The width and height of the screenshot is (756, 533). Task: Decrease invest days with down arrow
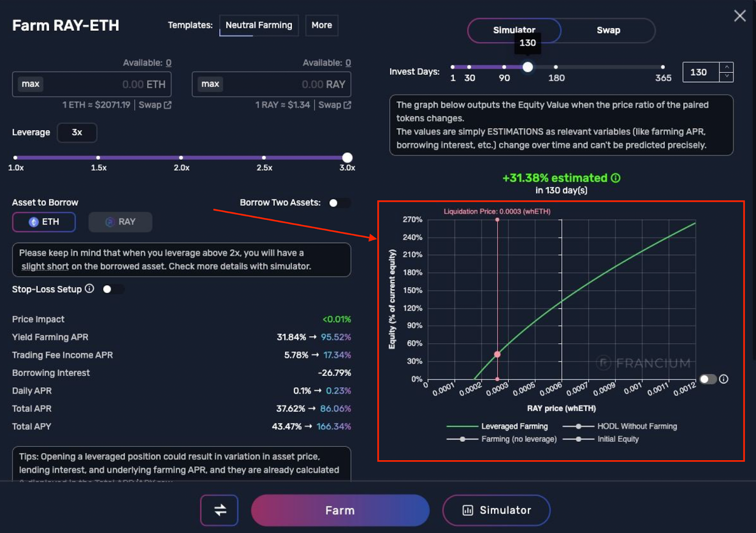pyautogui.click(x=727, y=77)
